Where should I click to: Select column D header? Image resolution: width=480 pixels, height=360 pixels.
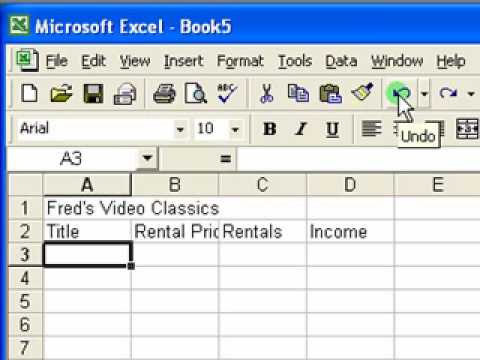tap(350, 184)
